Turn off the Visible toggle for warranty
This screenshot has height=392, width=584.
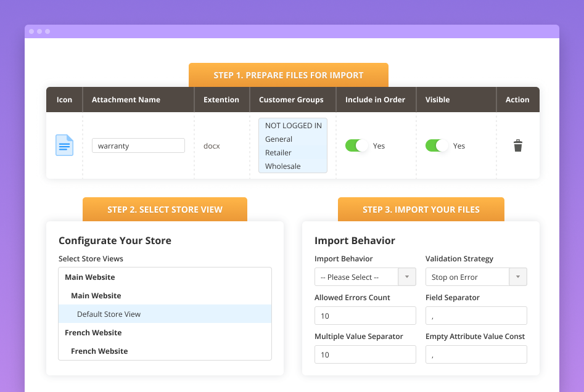click(436, 145)
